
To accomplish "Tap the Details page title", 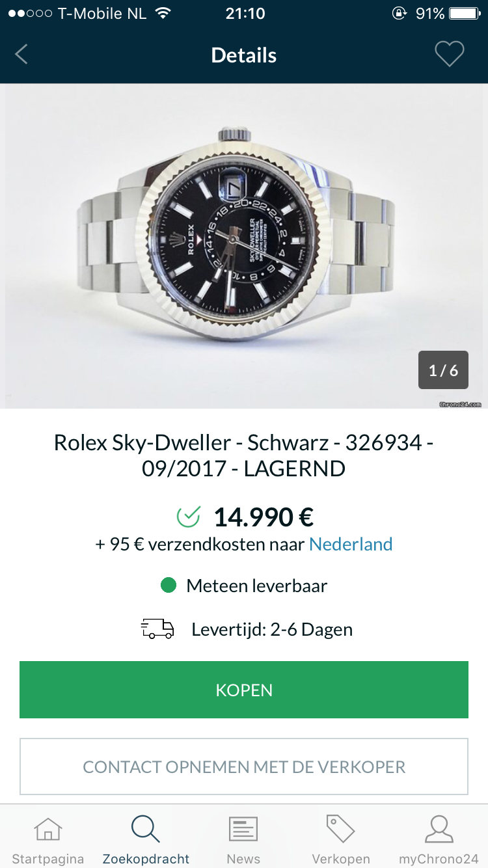I will tap(244, 55).
